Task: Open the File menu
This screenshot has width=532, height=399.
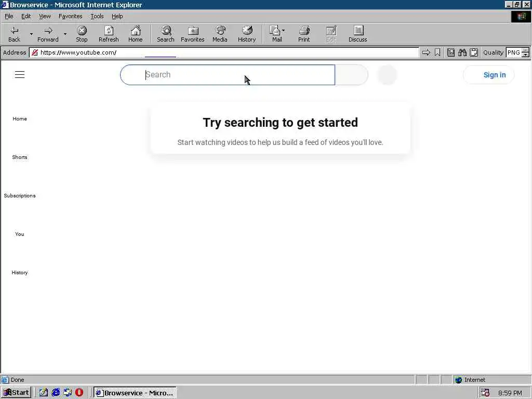Action: [x=9, y=16]
